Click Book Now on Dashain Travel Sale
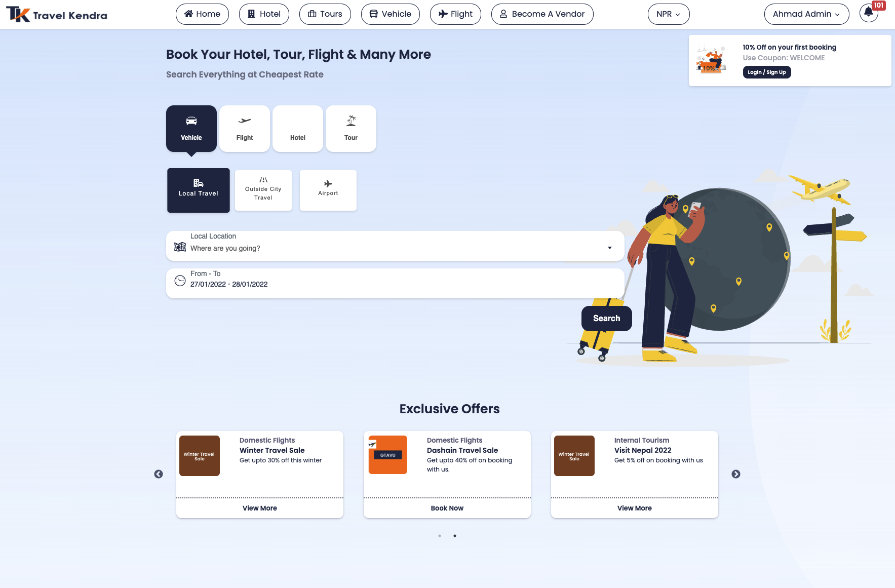This screenshot has width=895, height=588. coord(447,508)
